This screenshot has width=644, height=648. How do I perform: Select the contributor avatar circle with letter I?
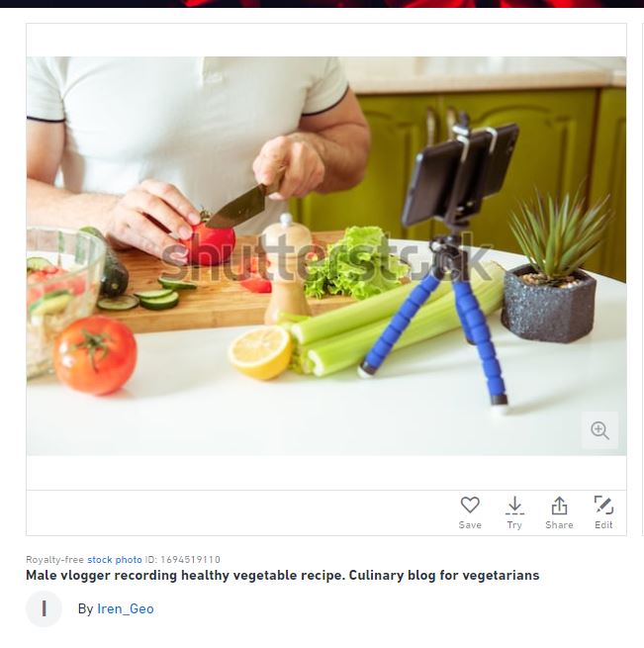pos(44,608)
